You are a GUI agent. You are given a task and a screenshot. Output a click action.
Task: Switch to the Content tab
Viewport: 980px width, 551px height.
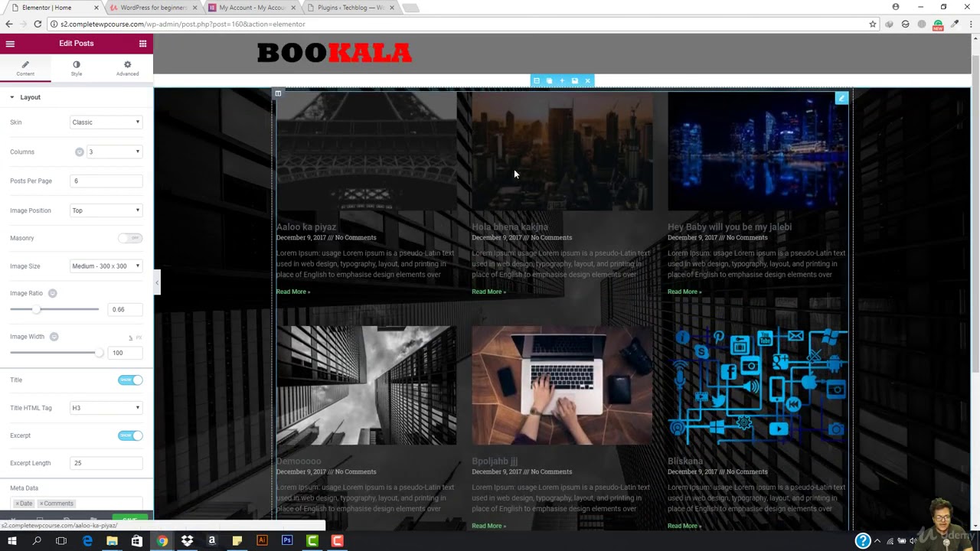pyautogui.click(x=25, y=68)
